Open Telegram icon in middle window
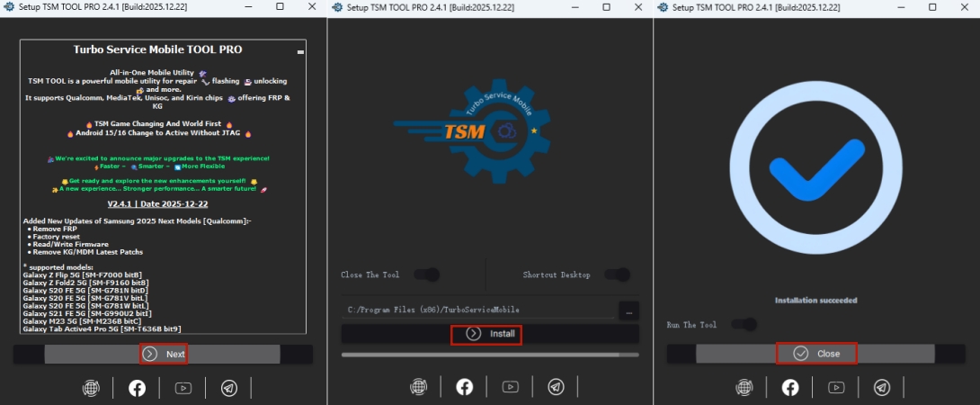 coord(557,388)
